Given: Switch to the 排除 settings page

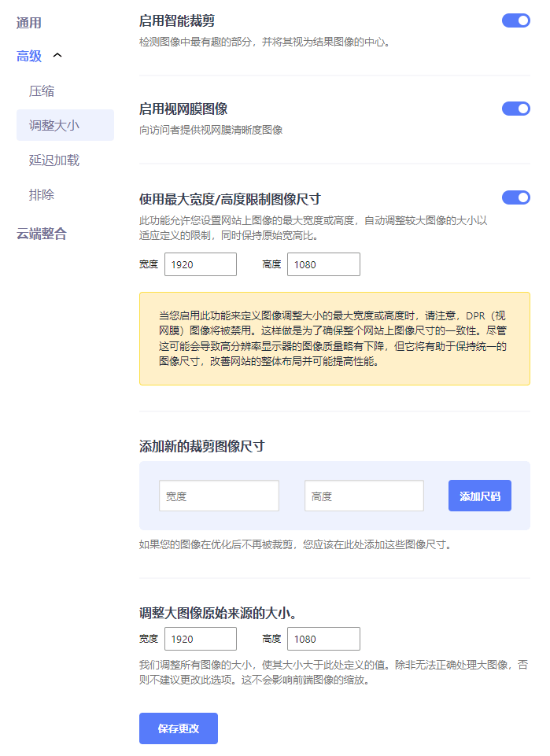Looking at the screenshot, I should tap(42, 194).
